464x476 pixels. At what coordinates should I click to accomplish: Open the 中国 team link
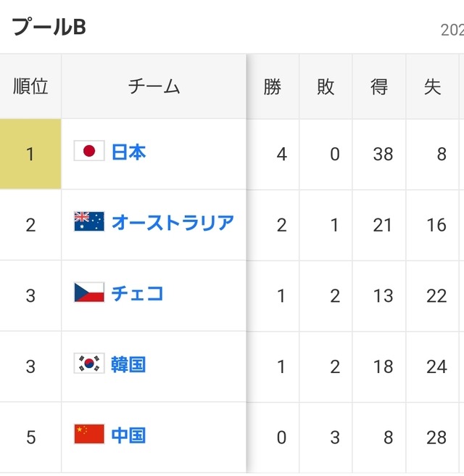coord(128,435)
